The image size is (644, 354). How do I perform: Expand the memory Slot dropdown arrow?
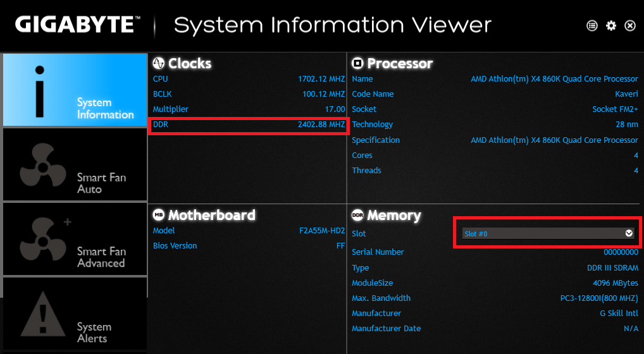tap(629, 233)
